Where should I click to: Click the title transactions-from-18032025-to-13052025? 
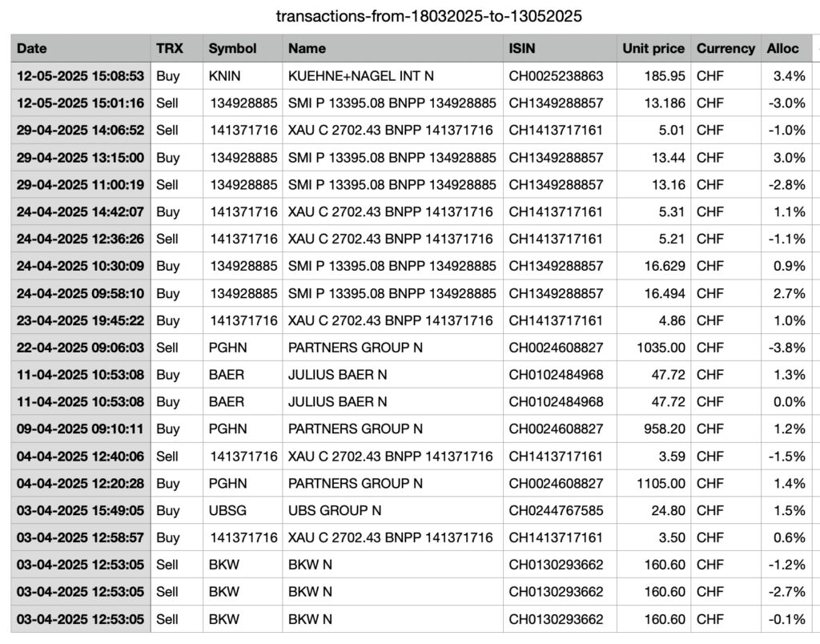tap(429, 16)
